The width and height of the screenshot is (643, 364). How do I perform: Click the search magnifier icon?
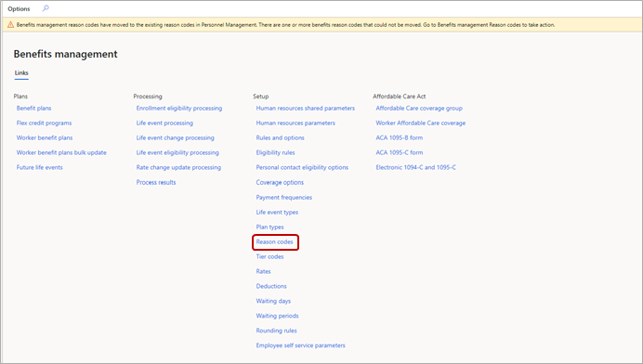click(x=46, y=8)
